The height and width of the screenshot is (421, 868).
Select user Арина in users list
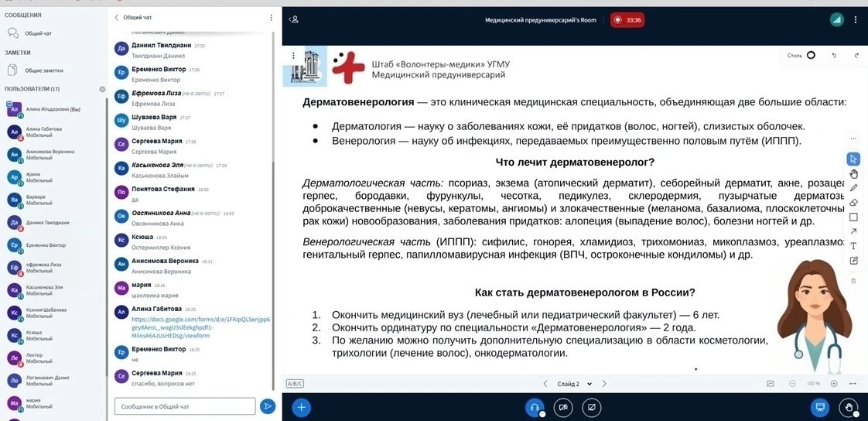pos(54,177)
